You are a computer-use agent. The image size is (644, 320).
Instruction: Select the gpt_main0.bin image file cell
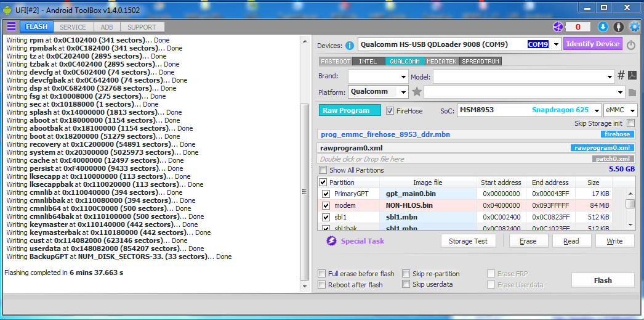[x=429, y=194]
